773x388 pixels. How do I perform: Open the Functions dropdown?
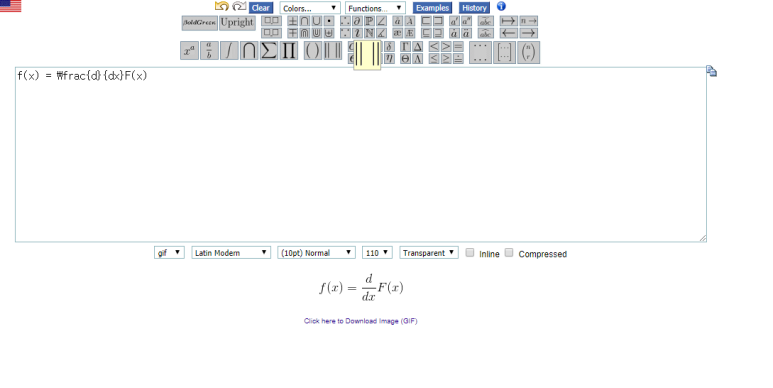pyautogui.click(x=375, y=8)
